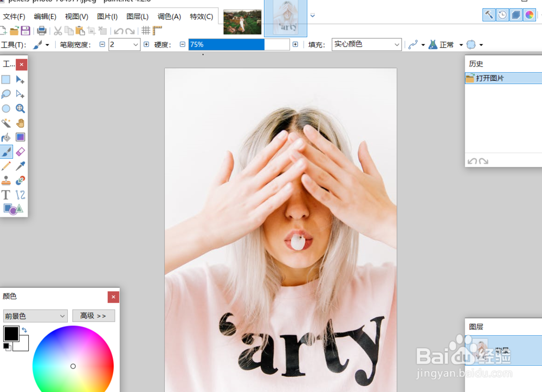542x392 pixels.
Task: Click the black primary color swatch
Action: [11, 333]
